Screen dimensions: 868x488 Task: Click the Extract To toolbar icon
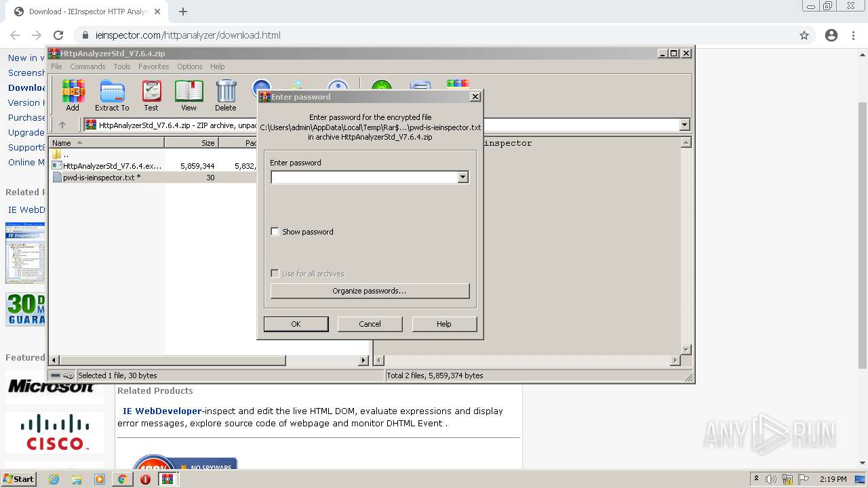click(112, 96)
